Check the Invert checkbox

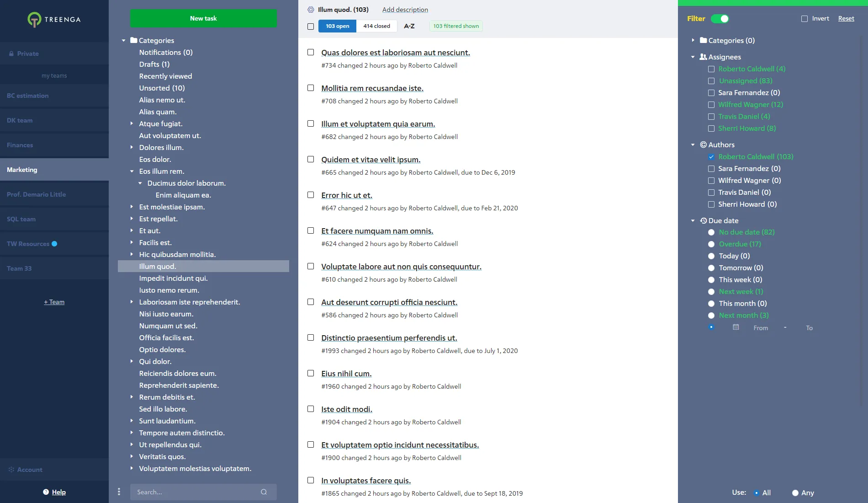804,18
